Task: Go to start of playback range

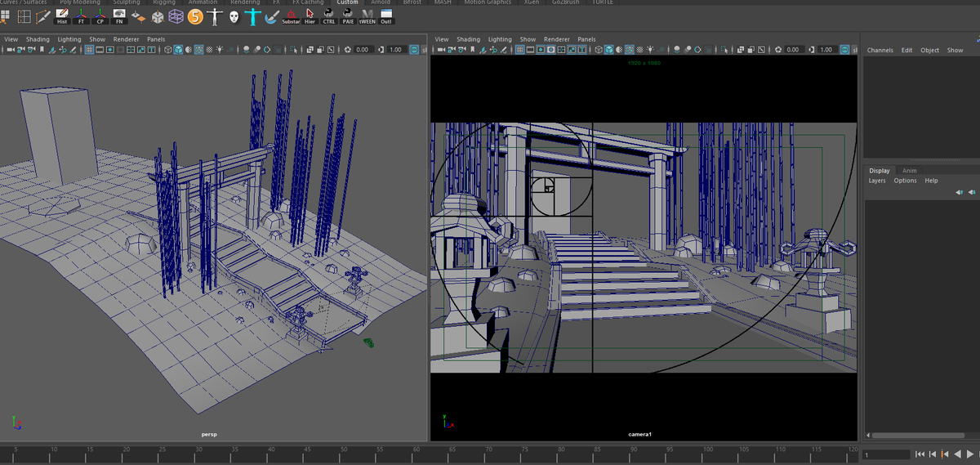Action: click(x=920, y=454)
